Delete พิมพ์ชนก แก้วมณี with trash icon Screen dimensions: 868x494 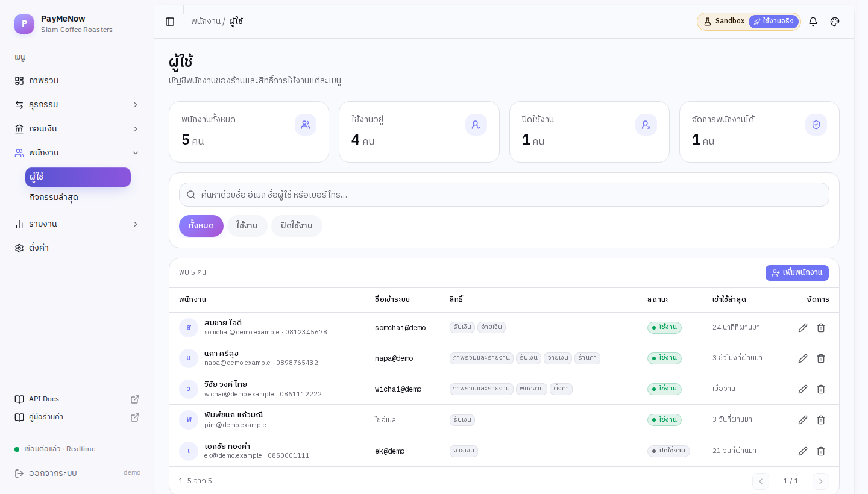(821, 420)
